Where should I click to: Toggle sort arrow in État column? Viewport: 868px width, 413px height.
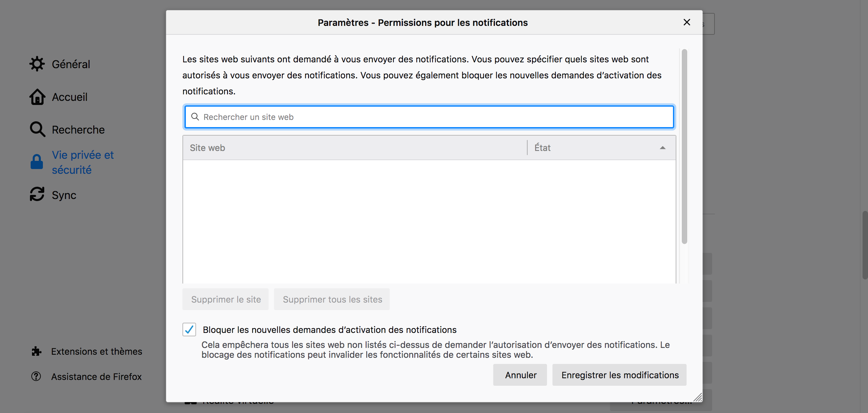[662, 148]
